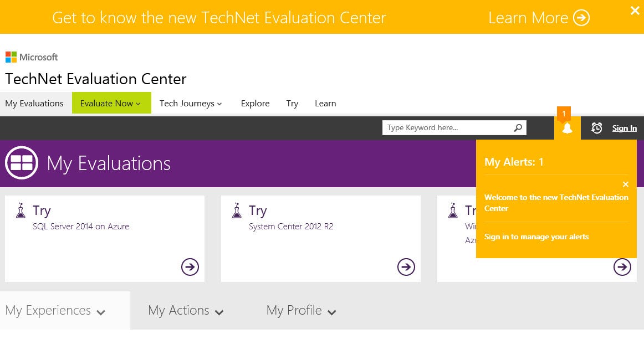This screenshot has height=339, width=644.
Task: Click the Sign In link
Action: click(x=624, y=128)
